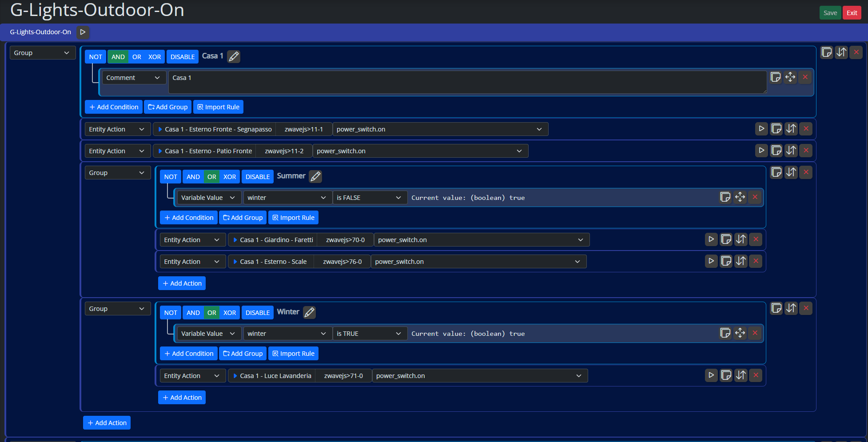Disable the Summer group

click(x=258, y=177)
